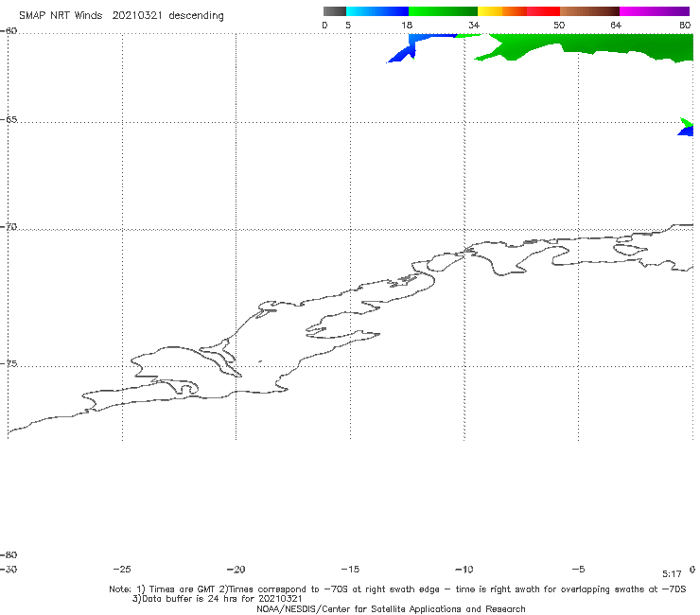Viewport: 700px width, 615px height.
Task: Click the "3)Data buffer is 24 hrs" note line
Action: 218,599
